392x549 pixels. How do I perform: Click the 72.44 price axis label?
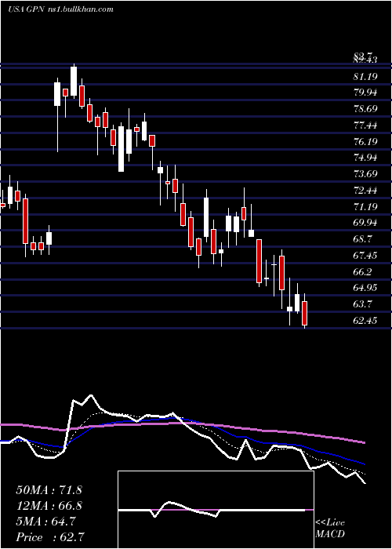click(x=365, y=191)
